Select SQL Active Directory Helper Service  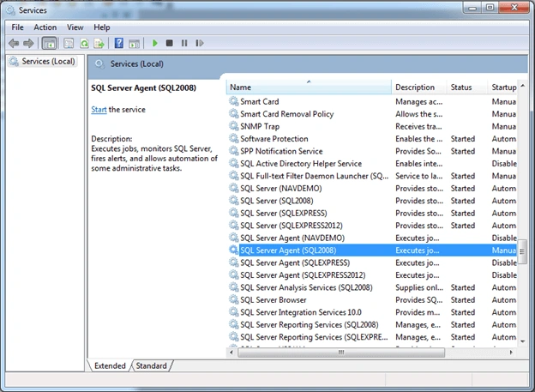tap(372, 164)
